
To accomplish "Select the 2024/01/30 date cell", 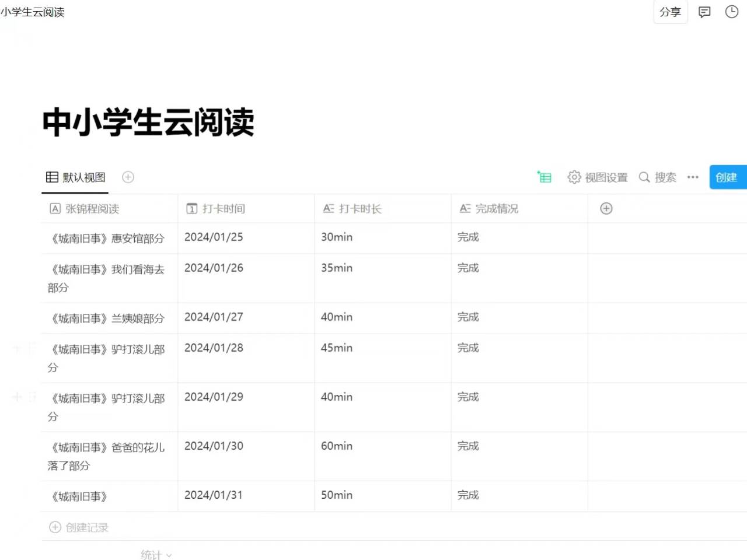I will [x=214, y=446].
